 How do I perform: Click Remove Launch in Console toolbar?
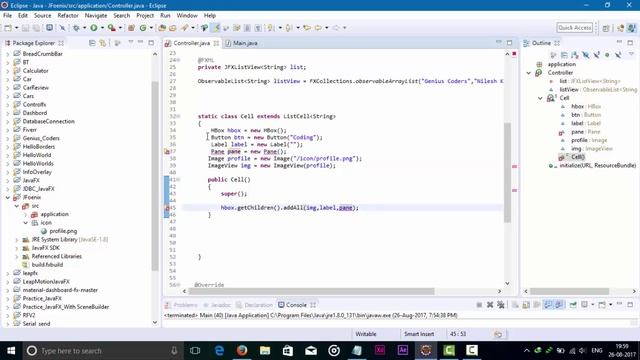coord(490,305)
